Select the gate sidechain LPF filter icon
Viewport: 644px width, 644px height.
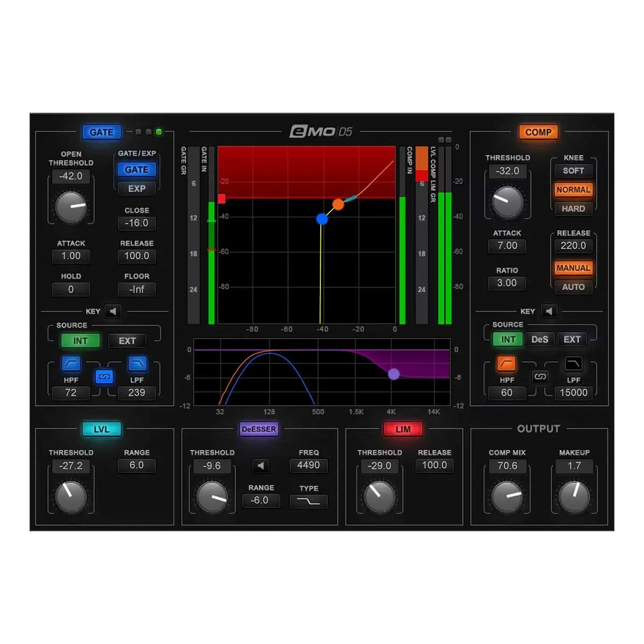point(137,363)
